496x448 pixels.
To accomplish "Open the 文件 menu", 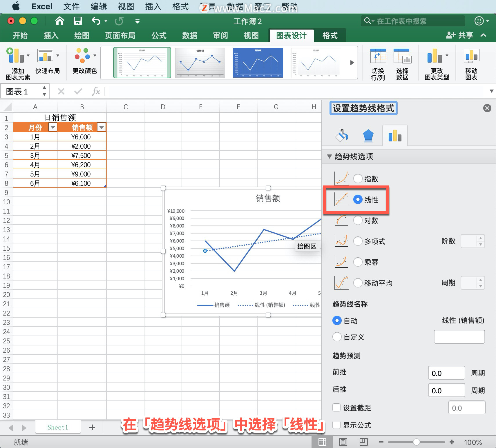I will [71, 6].
